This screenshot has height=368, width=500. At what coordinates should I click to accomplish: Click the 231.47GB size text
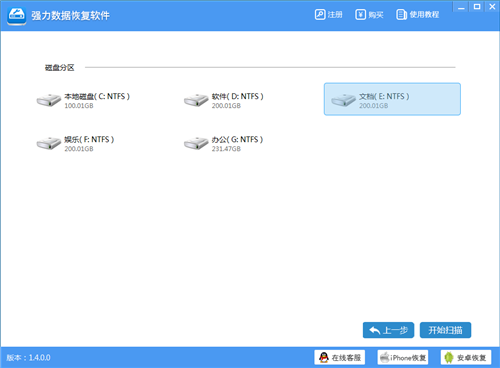[226, 149]
